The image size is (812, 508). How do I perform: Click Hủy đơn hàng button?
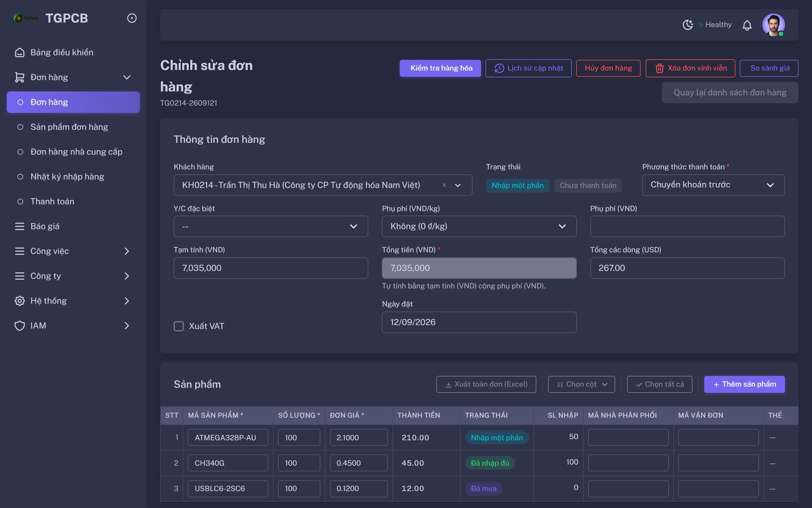click(x=608, y=68)
